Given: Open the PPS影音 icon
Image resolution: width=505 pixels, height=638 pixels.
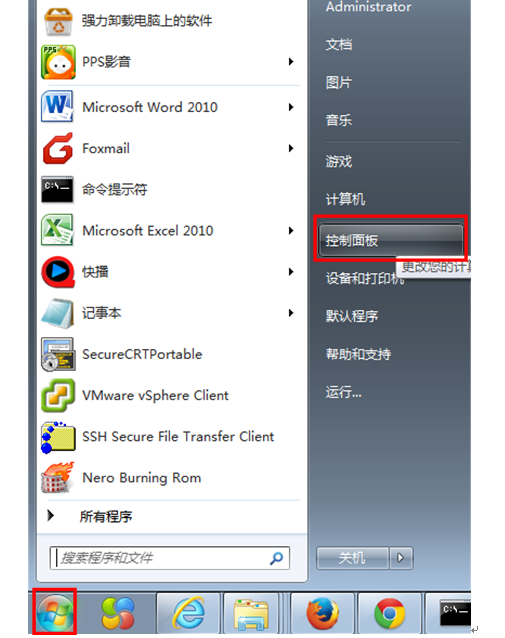Looking at the screenshot, I should [x=58, y=62].
